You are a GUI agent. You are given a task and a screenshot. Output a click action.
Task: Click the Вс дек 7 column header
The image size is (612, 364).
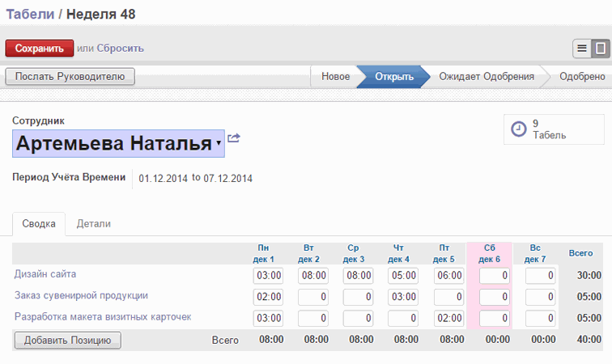tap(535, 254)
